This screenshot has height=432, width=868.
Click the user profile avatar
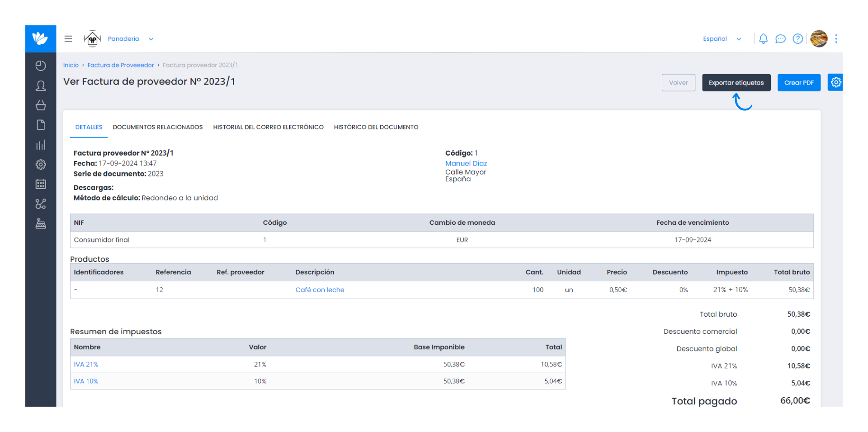click(x=819, y=39)
